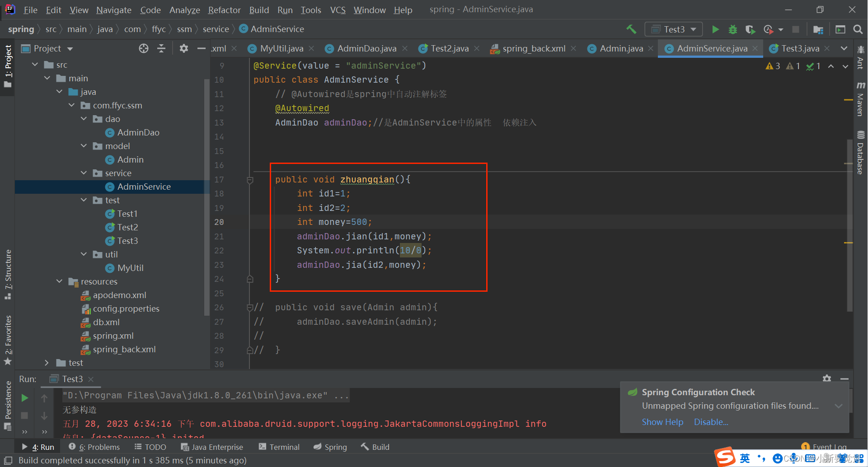Collapse the resources folder
The height and width of the screenshot is (467, 868).
click(59, 281)
